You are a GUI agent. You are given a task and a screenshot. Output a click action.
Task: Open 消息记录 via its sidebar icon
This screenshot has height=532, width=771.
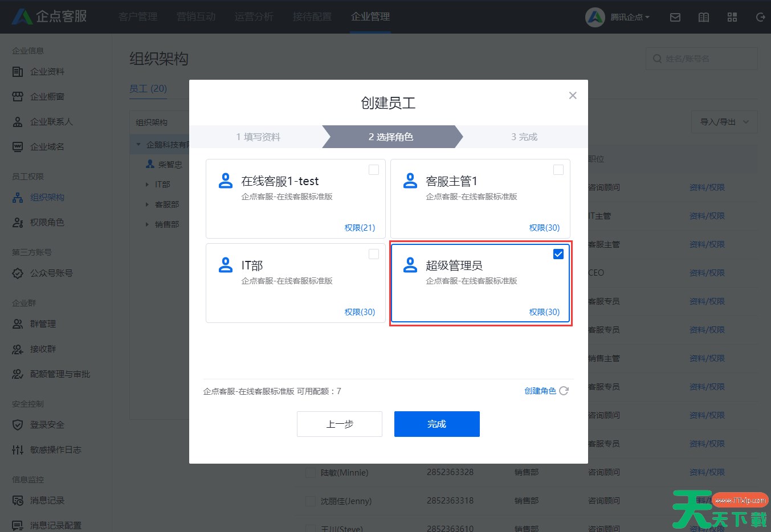[18, 501]
